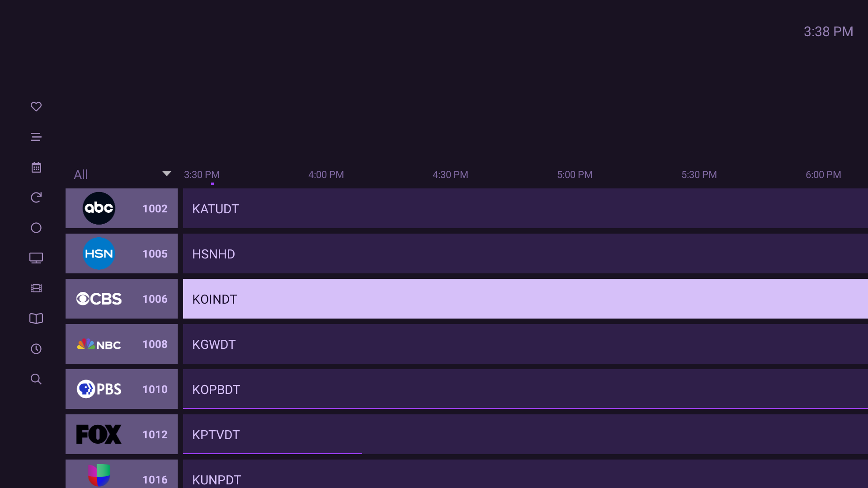Click the 4:00 PM timeline header
The image size is (868, 488).
[x=326, y=174]
